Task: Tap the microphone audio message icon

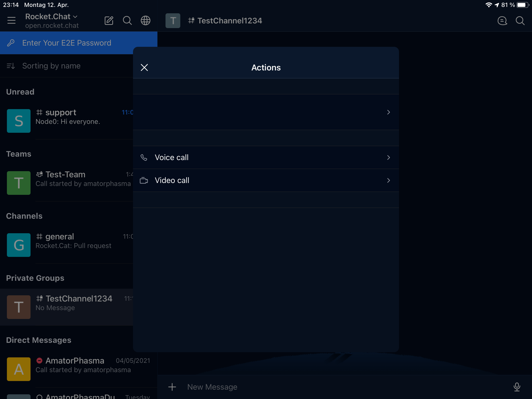Action: pos(517,387)
